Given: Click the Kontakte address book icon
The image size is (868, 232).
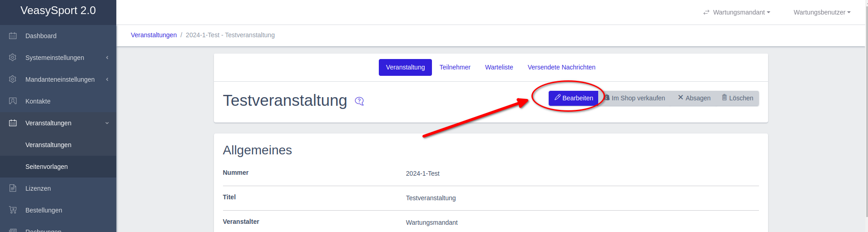Looking at the screenshot, I should click(x=13, y=101).
